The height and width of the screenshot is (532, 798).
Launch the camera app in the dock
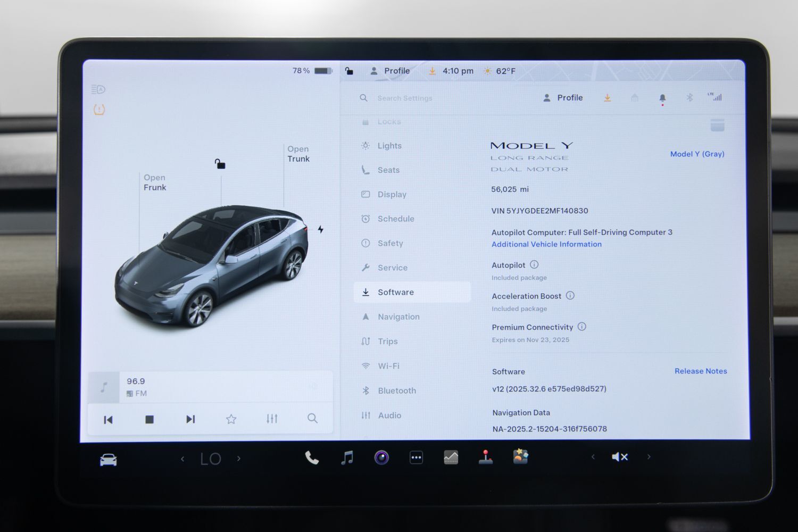click(381, 458)
